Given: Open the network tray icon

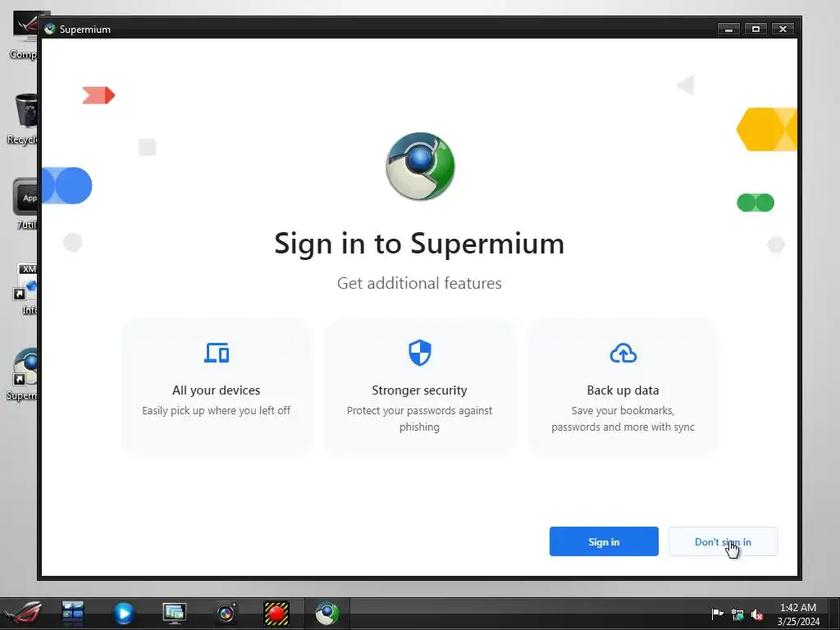Looking at the screenshot, I should 737,614.
